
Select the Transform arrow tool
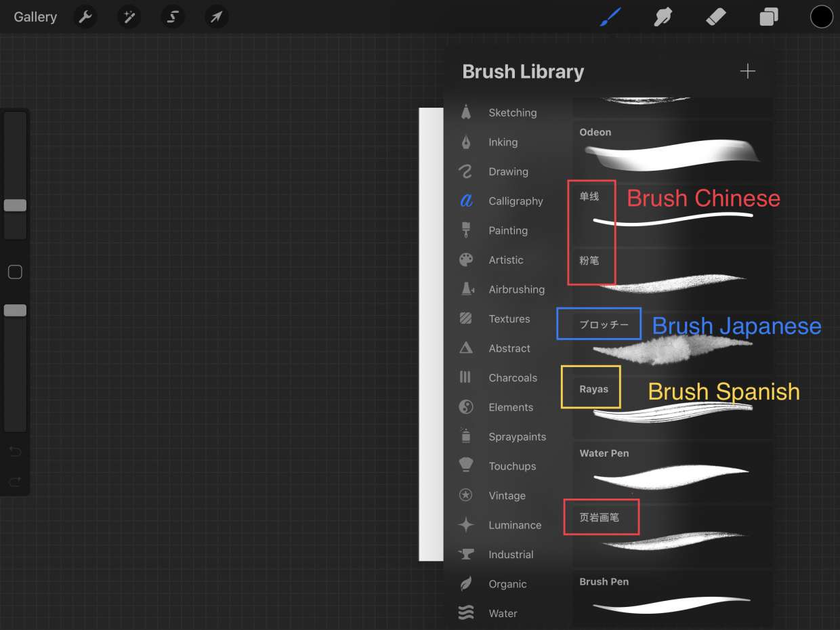coord(216,17)
